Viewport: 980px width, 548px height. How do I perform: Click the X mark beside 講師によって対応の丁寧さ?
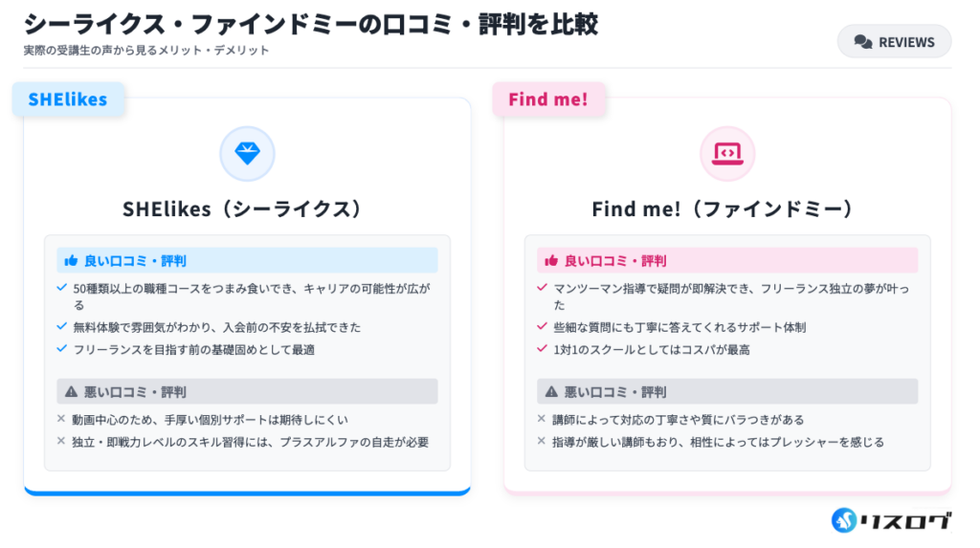point(543,419)
